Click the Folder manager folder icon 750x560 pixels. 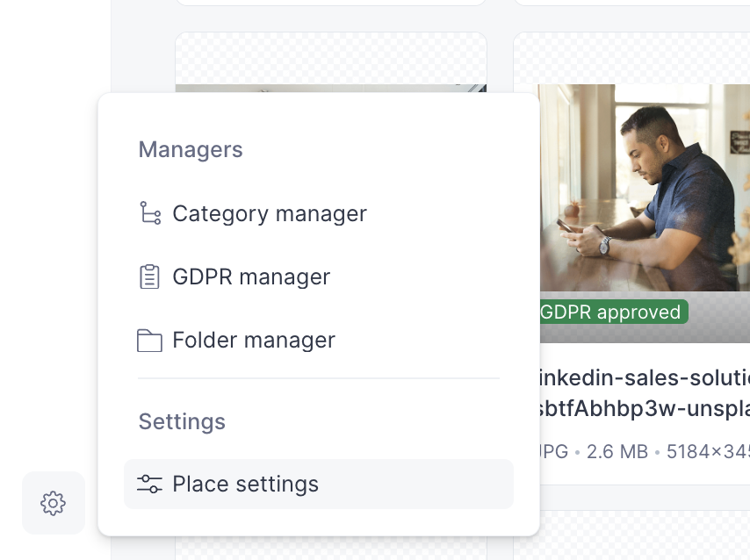click(x=149, y=341)
